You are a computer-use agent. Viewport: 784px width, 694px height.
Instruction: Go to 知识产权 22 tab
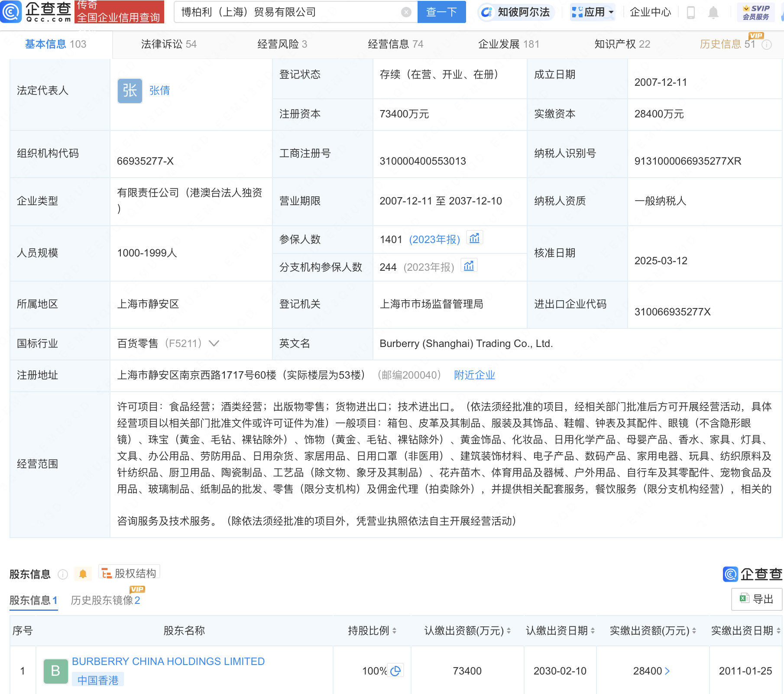[x=622, y=44]
